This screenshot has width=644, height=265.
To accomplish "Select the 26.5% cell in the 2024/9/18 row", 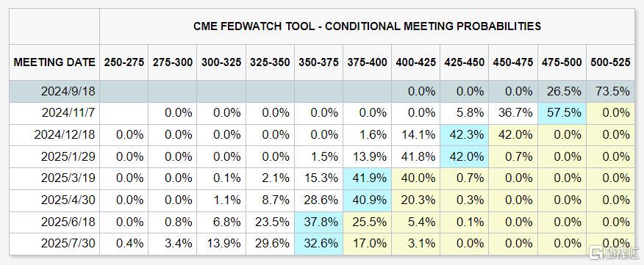I will (x=562, y=92).
